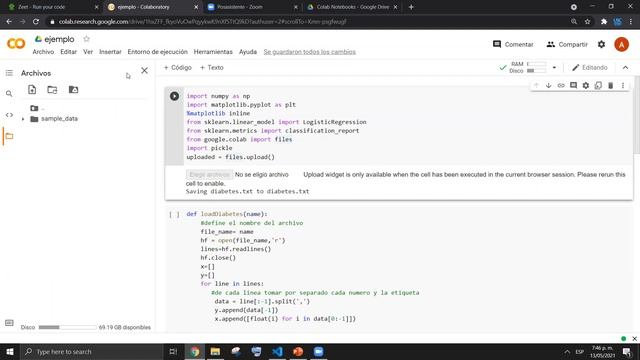Run the loadDiabetes code cell
This screenshot has width=640, height=360.
pyautogui.click(x=174, y=214)
